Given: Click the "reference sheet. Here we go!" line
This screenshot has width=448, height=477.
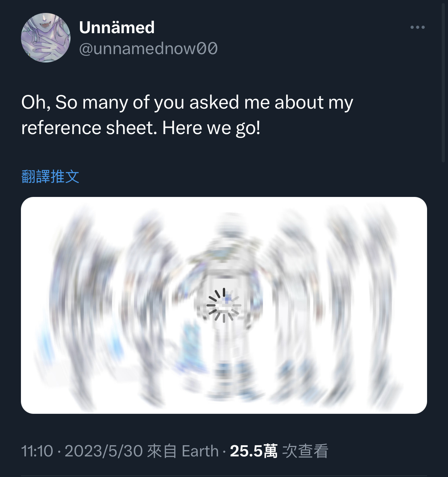Looking at the screenshot, I should [141, 128].
